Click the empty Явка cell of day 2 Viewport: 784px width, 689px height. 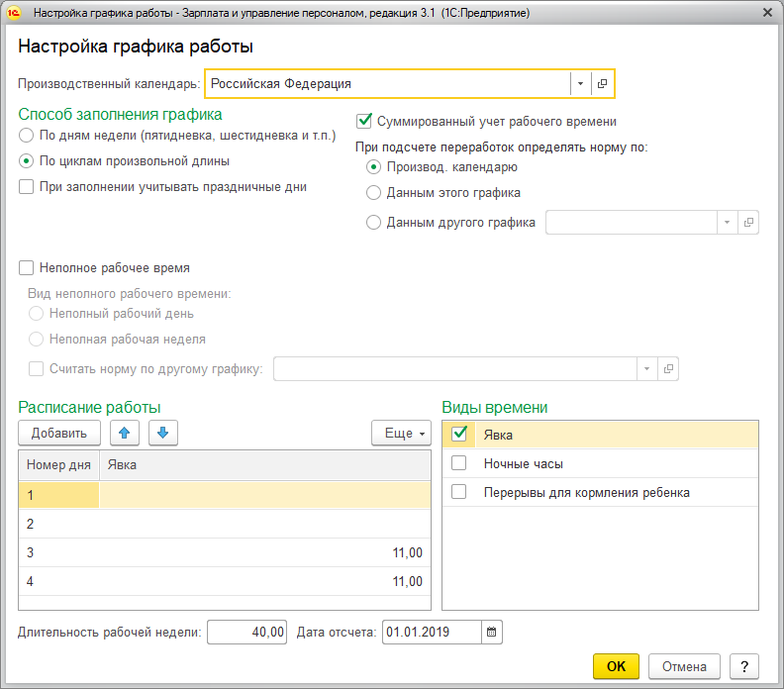tap(265, 524)
